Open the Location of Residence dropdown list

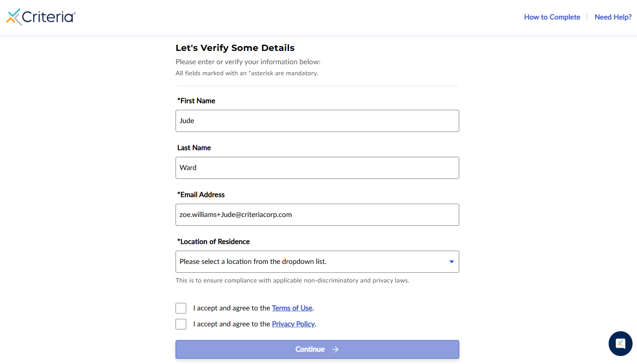click(317, 262)
